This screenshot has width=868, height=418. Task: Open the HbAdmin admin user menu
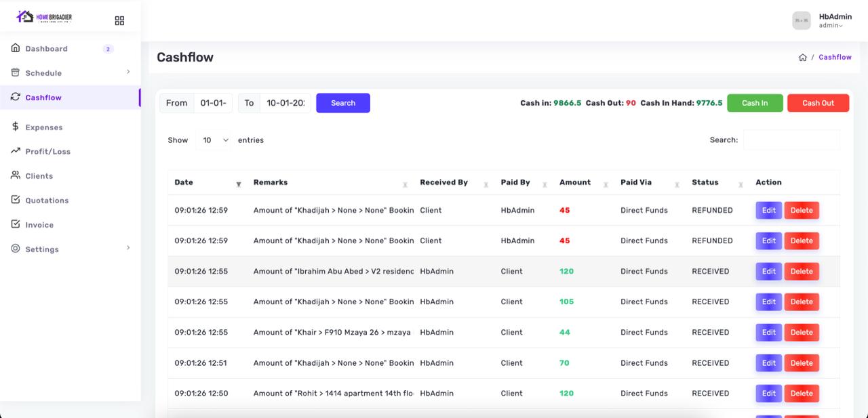(x=831, y=21)
